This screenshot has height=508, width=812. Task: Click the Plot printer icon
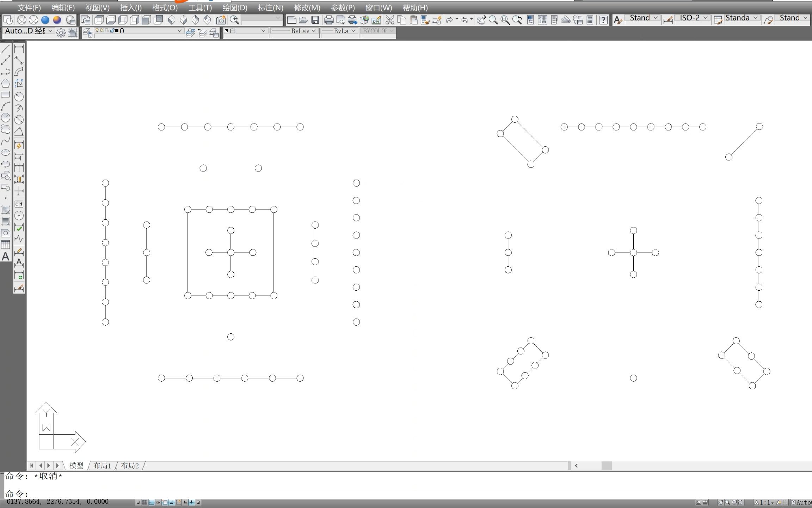tap(328, 20)
